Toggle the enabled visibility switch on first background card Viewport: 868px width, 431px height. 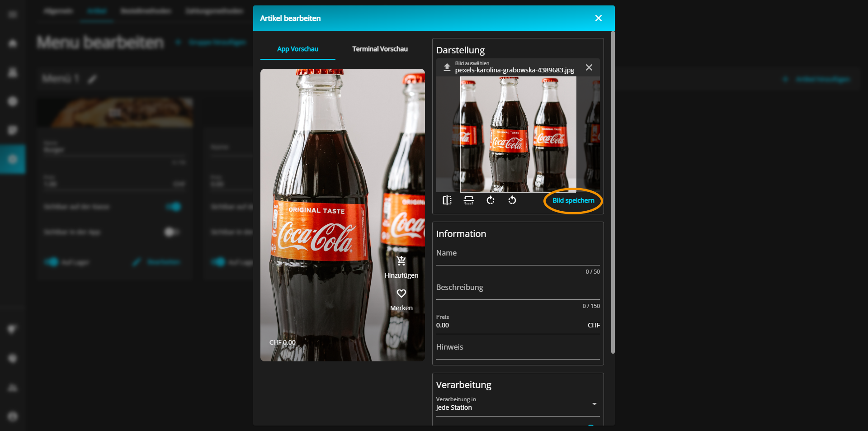pyautogui.click(x=173, y=207)
